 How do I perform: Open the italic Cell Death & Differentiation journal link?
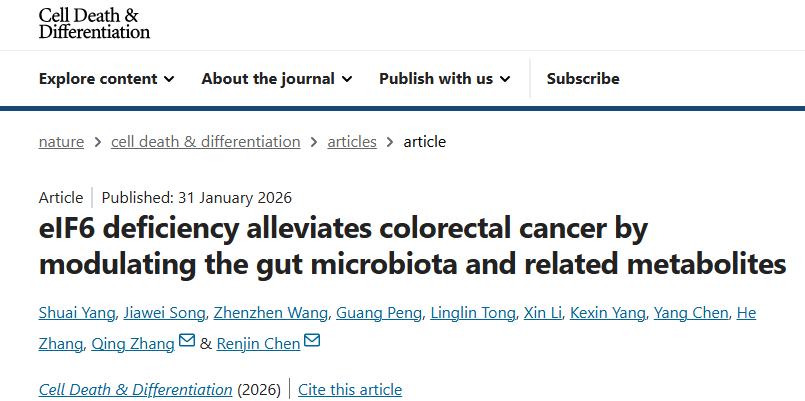tap(136, 390)
